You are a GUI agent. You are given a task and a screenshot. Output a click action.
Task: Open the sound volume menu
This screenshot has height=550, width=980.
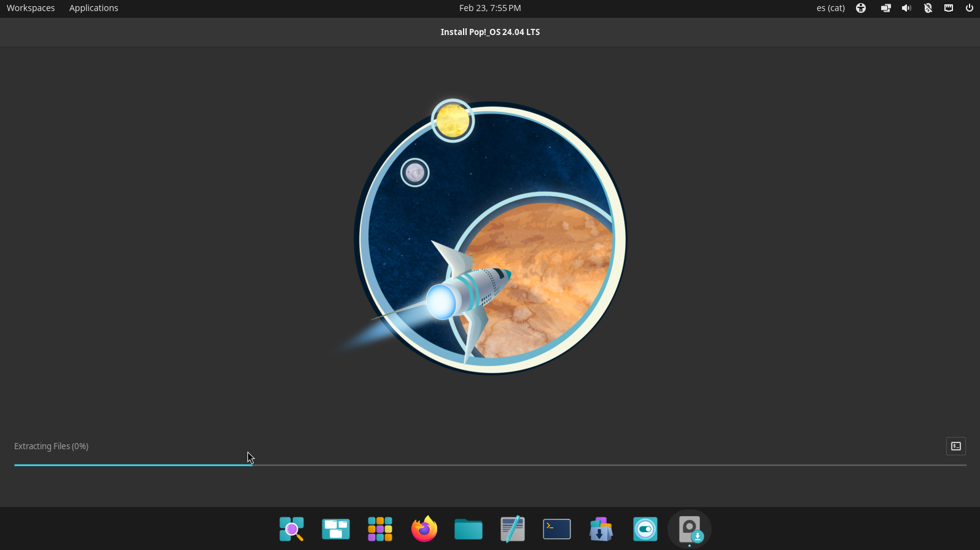[x=906, y=8]
